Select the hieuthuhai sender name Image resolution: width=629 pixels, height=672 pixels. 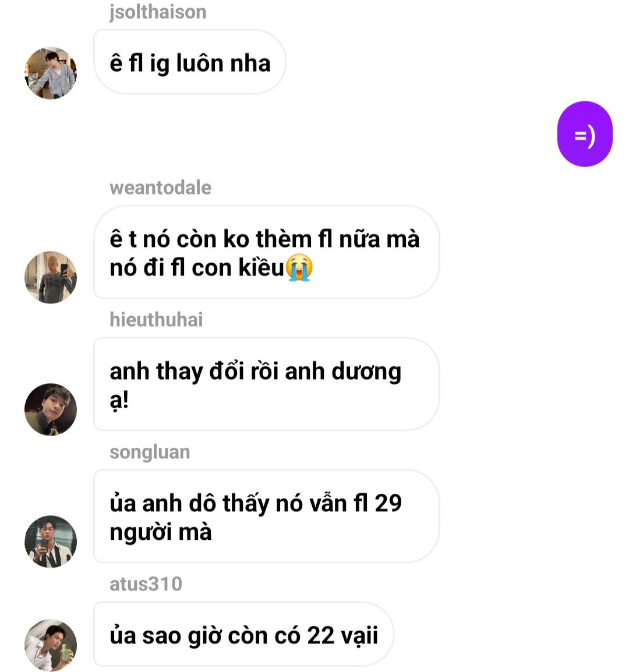156,320
